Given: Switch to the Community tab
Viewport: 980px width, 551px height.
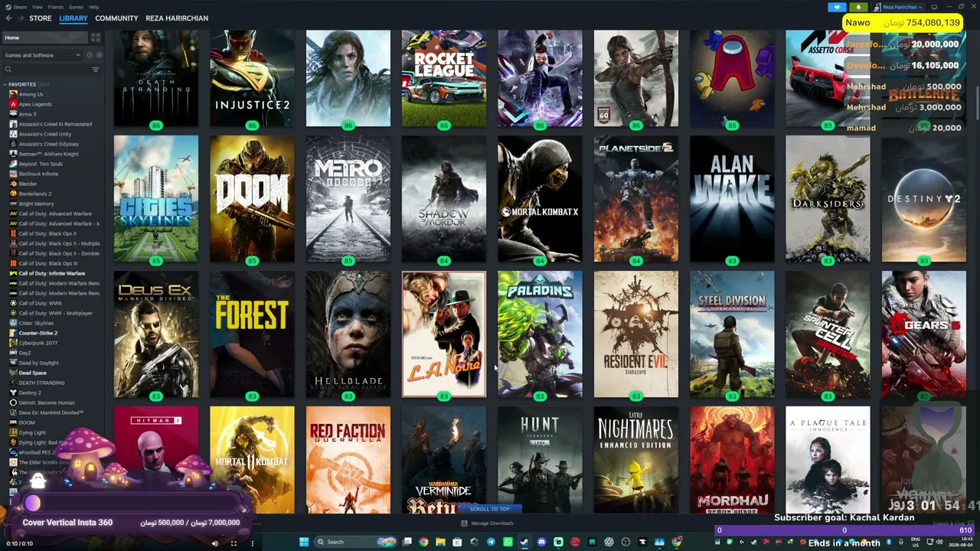Looking at the screenshot, I should click(116, 18).
